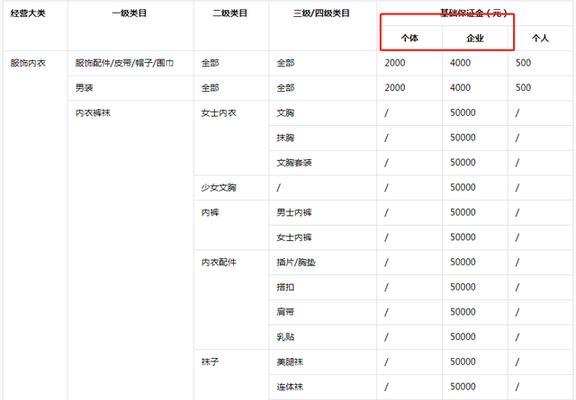Screen dimensions: 576x400
Task: Select the 袜子 second-level cell
Action: 210,362
